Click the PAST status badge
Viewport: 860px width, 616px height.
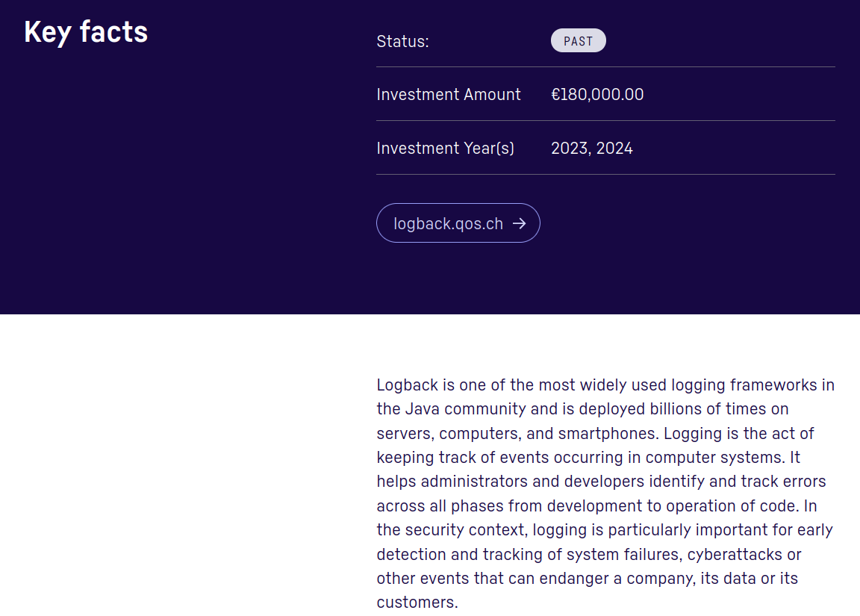click(578, 41)
